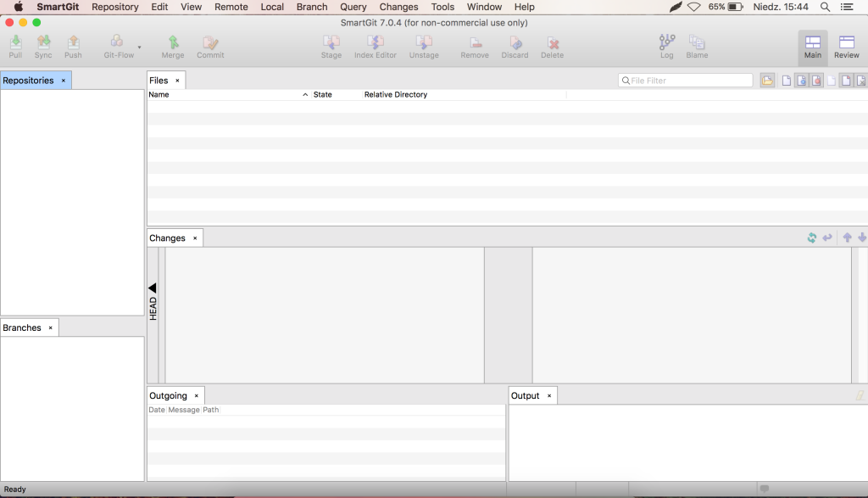Close the Branches tab
Image resolution: width=868 pixels, height=498 pixels.
pyautogui.click(x=50, y=328)
